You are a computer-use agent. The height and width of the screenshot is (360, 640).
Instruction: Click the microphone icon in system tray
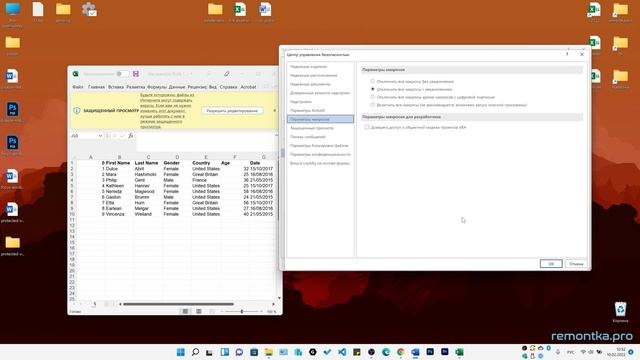tap(558, 352)
